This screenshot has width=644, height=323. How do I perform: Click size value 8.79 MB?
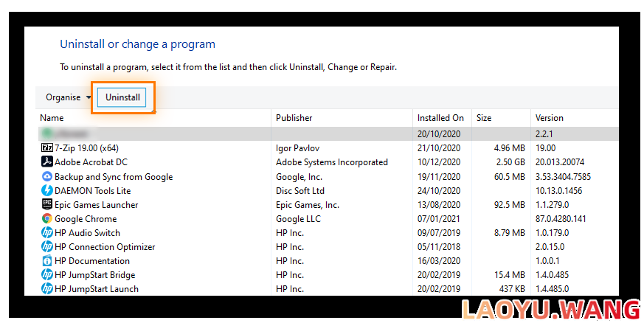pyautogui.click(x=509, y=233)
